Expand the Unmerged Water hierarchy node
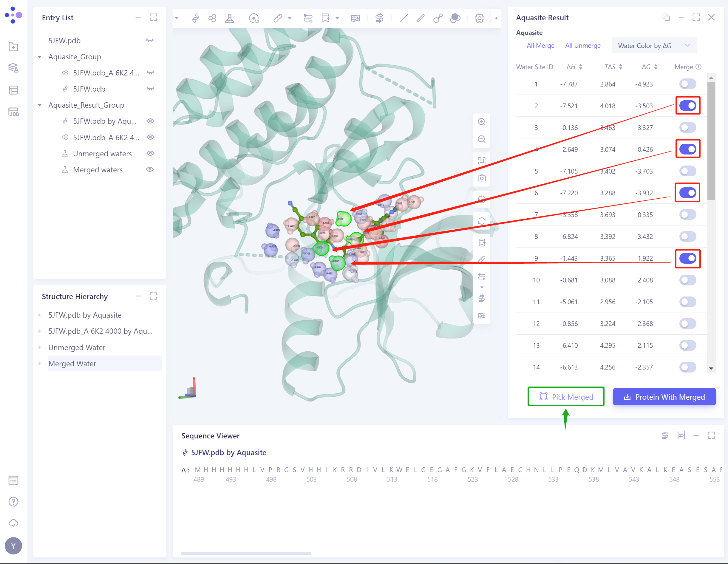Viewport: 728px width, 564px height. click(40, 347)
